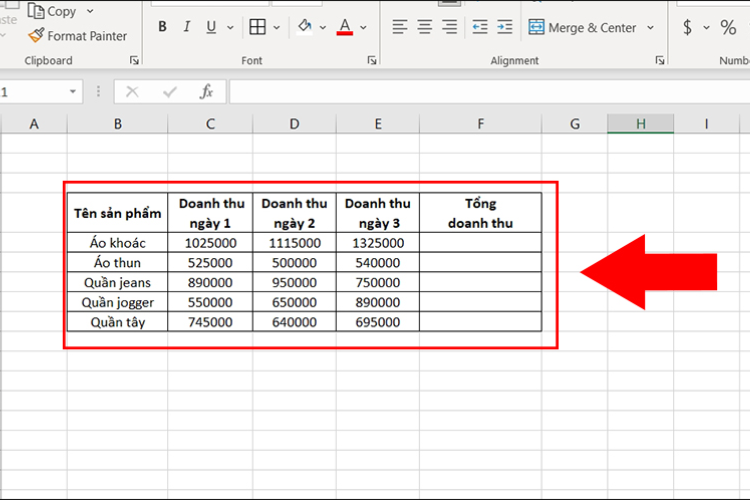Decrease indent
This screenshot has width=750, height=500.
[x=480, y=27]
